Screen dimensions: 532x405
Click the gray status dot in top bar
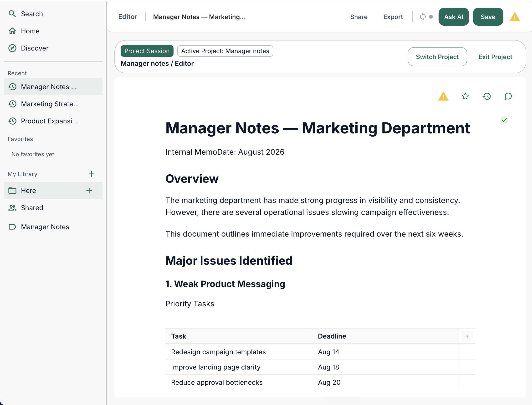pyautogui.click(x=431, y=17)
